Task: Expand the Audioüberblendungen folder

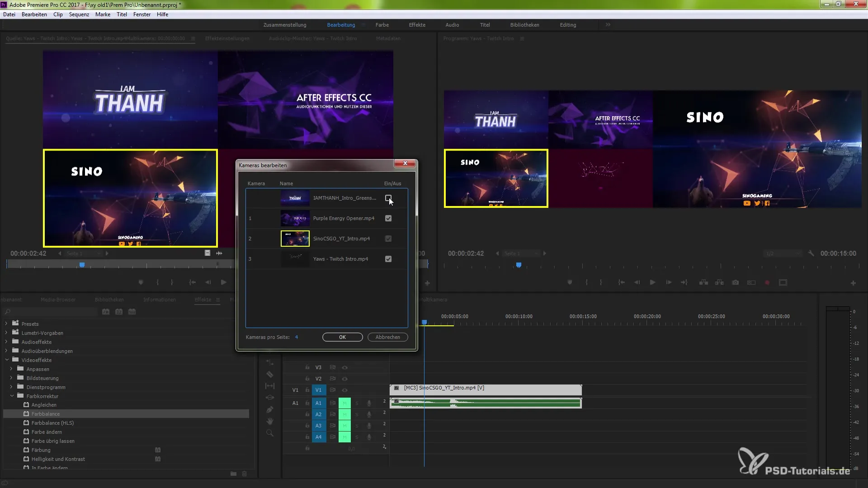Action: click(6, 351)
